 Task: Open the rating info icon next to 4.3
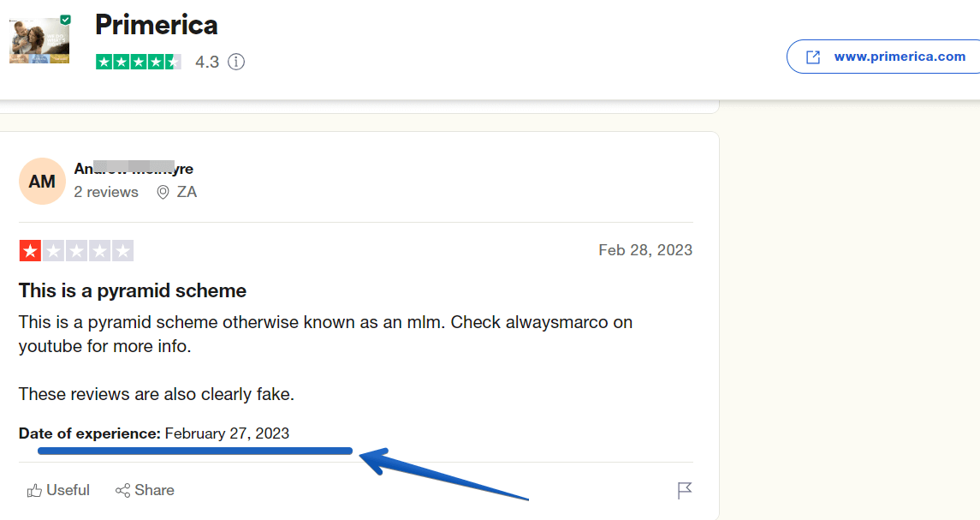pos(236,62)
